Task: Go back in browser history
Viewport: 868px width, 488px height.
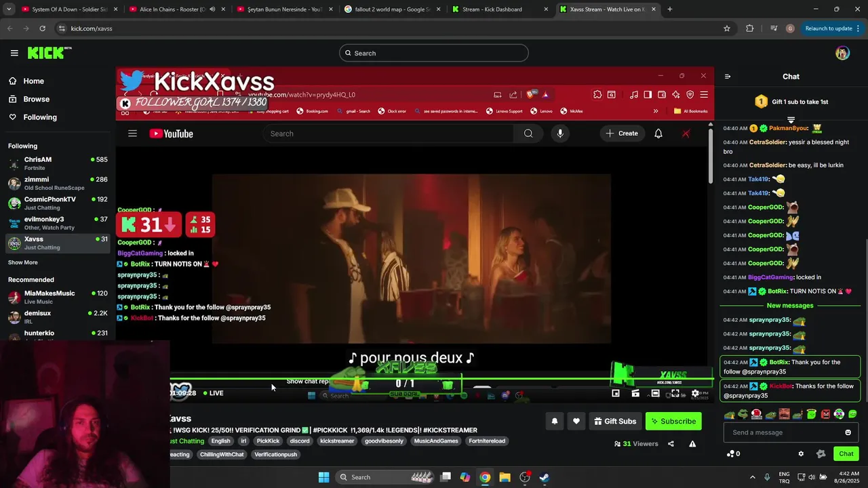Action: point(9,28)
